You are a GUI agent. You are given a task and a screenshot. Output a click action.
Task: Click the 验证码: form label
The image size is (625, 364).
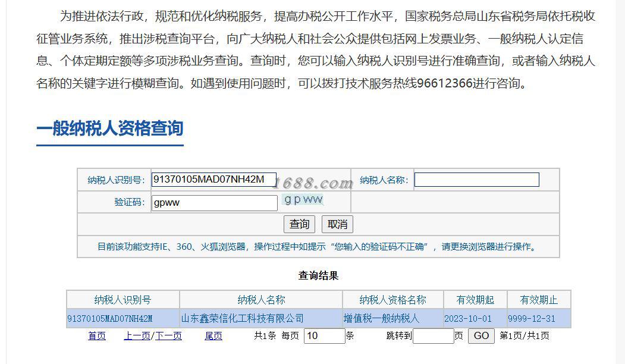[x=130, y=202]
